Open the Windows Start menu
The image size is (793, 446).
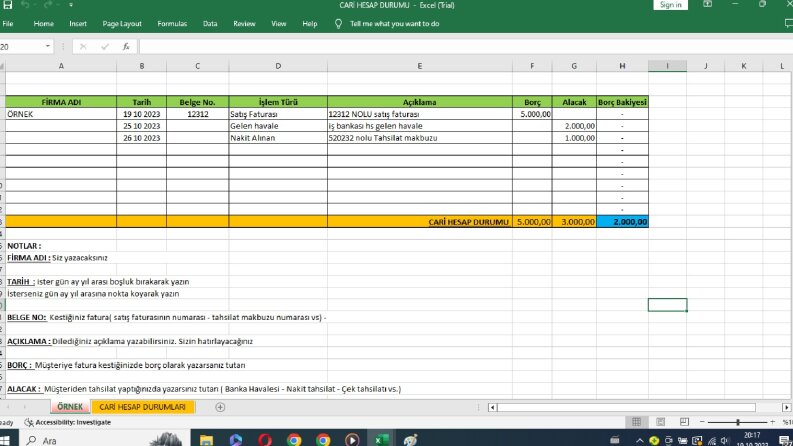coord(6,440)
